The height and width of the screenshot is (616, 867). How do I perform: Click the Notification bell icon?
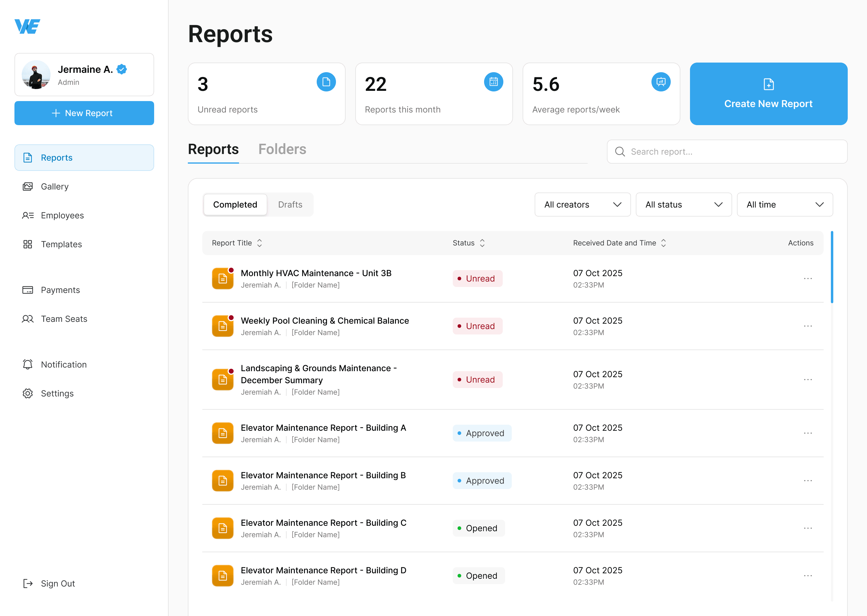point(28,365)
